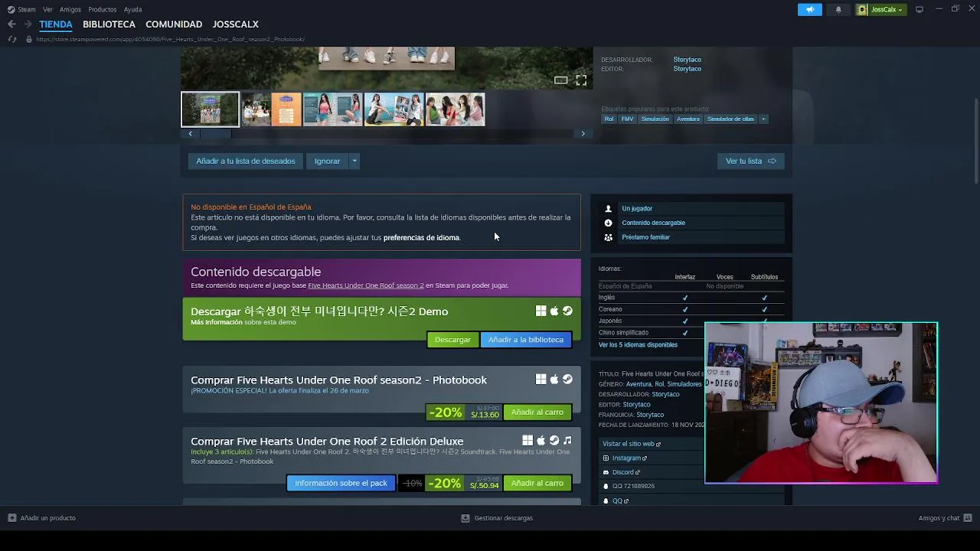Open the Steam menu
The width and height of the screenshot is (980, 551).
click(22, 9)
